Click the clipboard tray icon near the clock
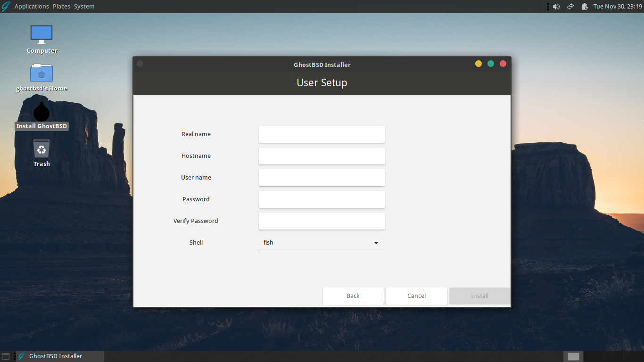This screenshot has height=362, width=644. coord(585,7)
